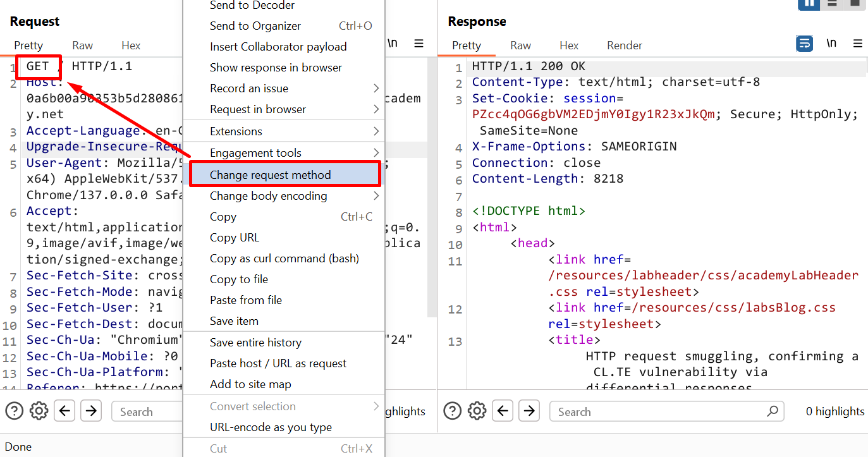This screenshot has width=868, height=457.
Task: Focus the Response search input field
Action: click(657, 411)
